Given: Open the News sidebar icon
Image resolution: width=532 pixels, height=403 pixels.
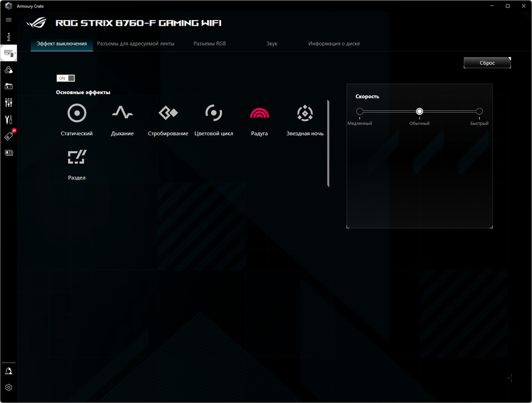Looking at the screenshot, I should point(9,152).
